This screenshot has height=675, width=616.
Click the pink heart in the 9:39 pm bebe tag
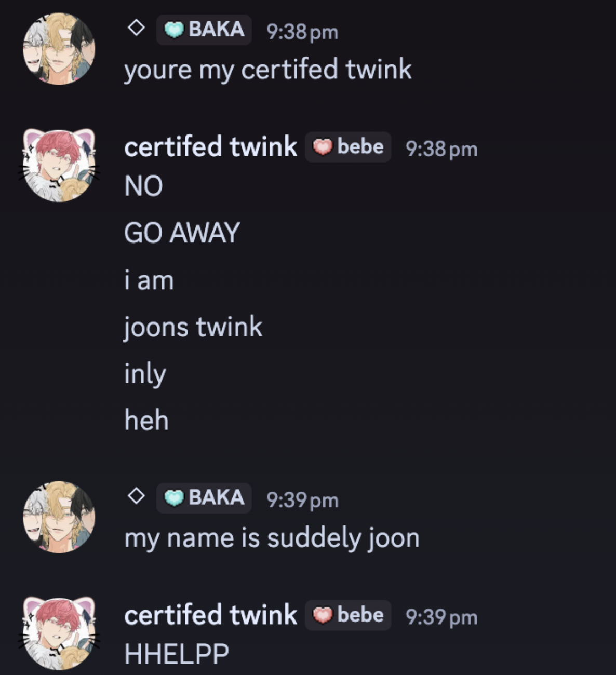pos(323,615)
